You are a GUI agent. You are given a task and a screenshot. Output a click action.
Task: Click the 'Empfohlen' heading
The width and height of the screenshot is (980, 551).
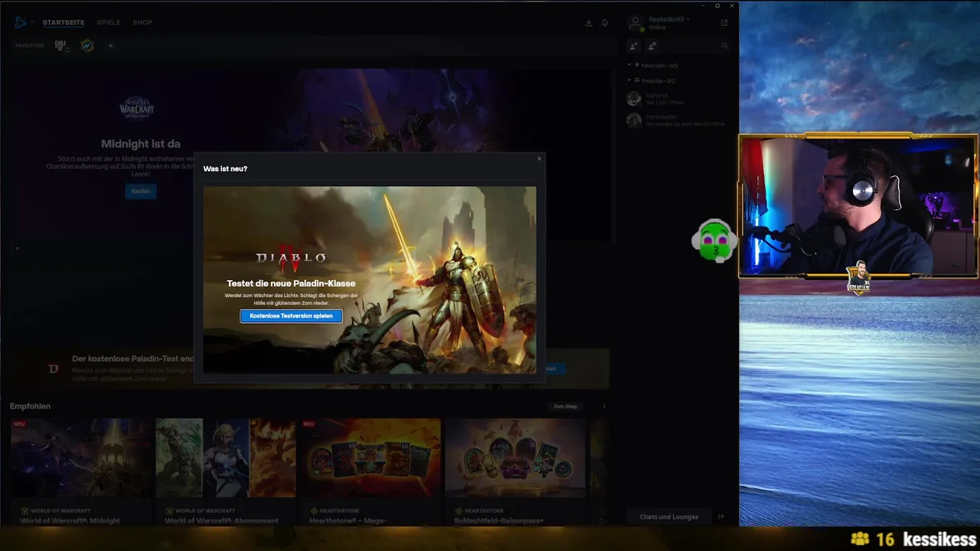coord(30,406)
